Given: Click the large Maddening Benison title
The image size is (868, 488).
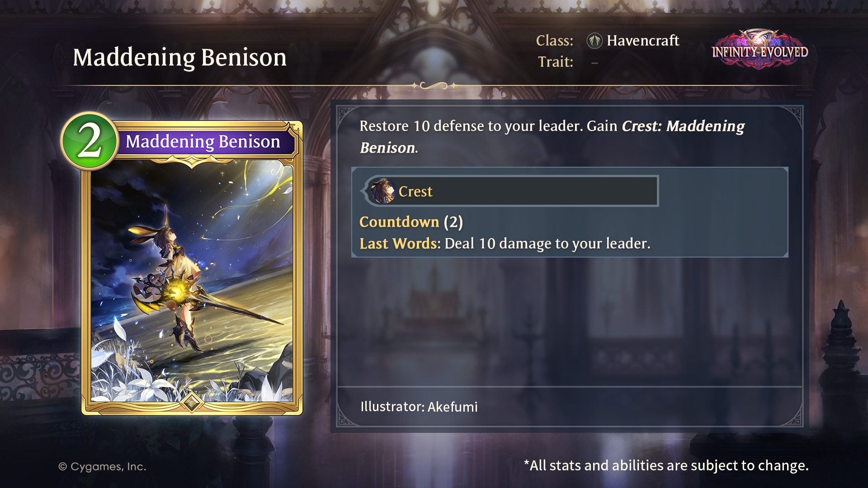Looking at the screenshot, I should click(x=180, y=57).
